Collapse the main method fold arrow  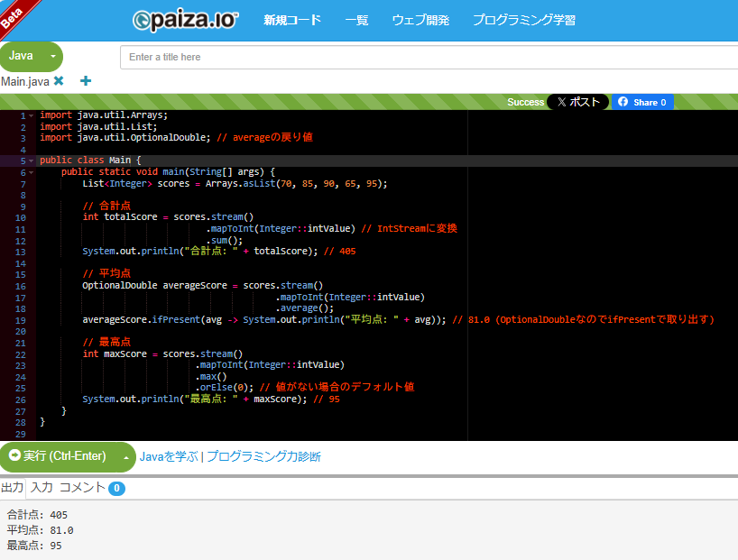(x=32, y=172)
